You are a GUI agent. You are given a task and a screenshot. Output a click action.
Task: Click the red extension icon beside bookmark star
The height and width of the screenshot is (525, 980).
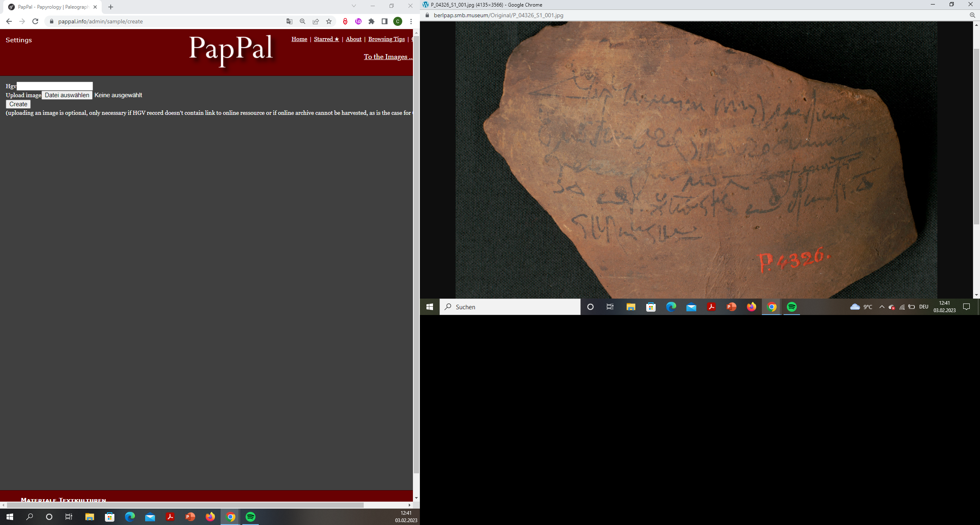(345, 21)
